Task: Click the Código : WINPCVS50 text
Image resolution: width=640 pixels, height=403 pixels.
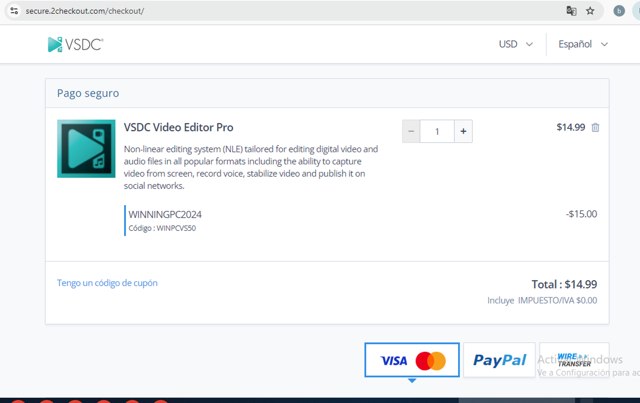Action: [162, 228]
